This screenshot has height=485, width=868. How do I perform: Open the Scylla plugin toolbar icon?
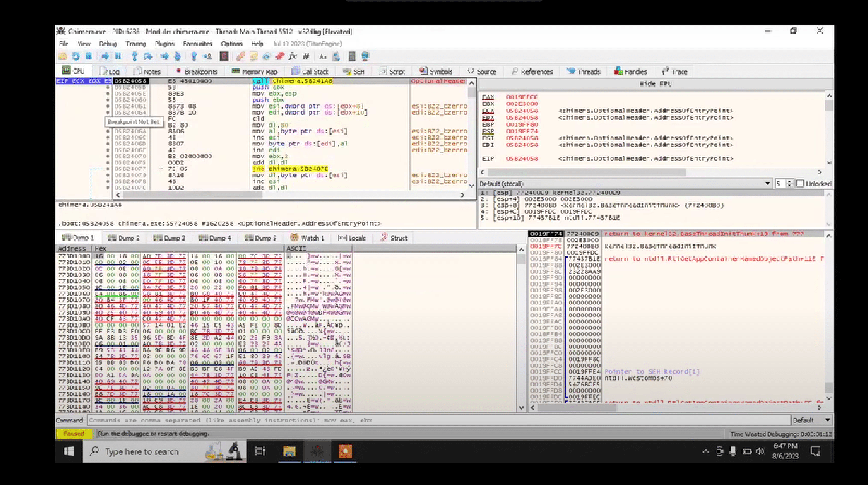pos(224,56)
